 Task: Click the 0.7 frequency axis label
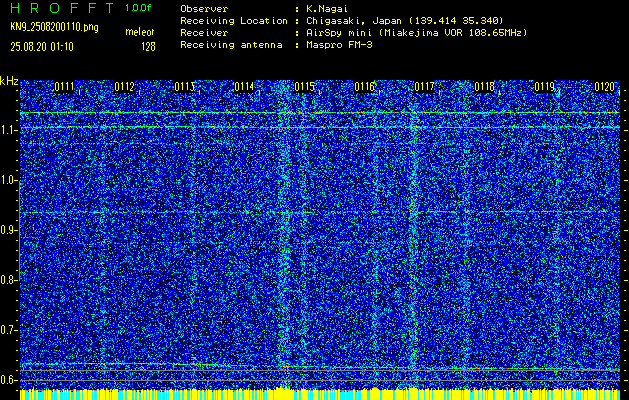coord(7,330)
